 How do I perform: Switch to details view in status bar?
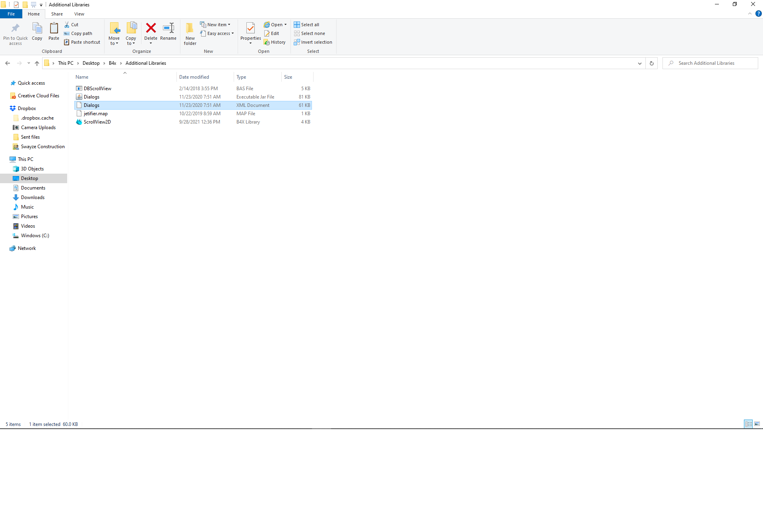pos(748,424)
